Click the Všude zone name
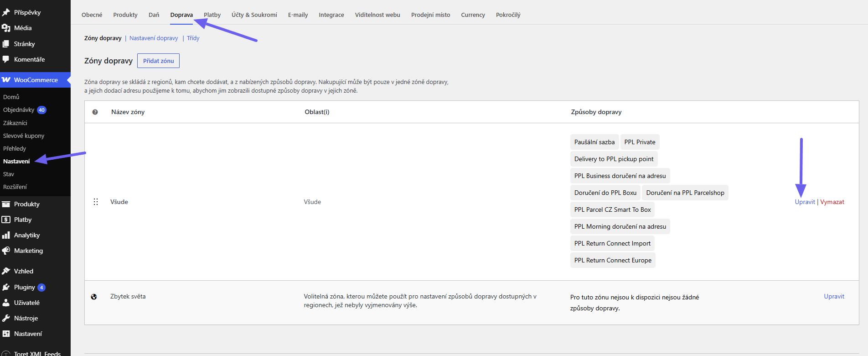 [119, 202]
